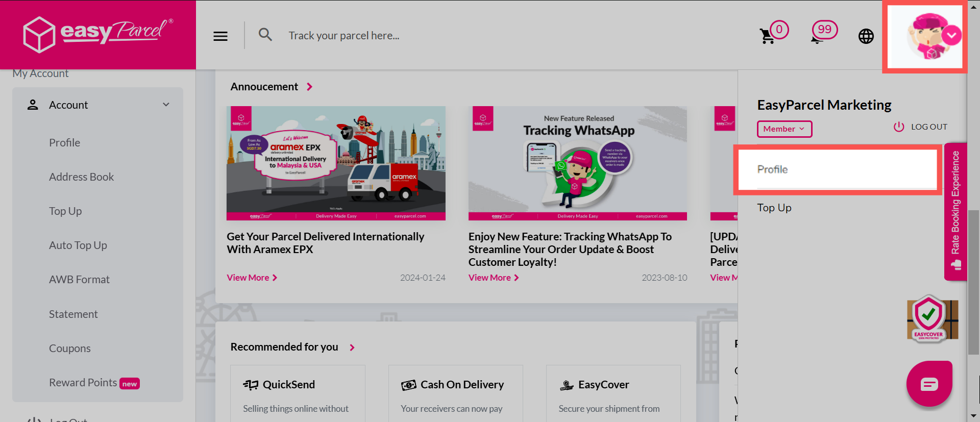The width and height of the screenshot is (980, 422).
Task: Click the EasyParcel logo
Action: pyautogui.click(x=98, y=35)
